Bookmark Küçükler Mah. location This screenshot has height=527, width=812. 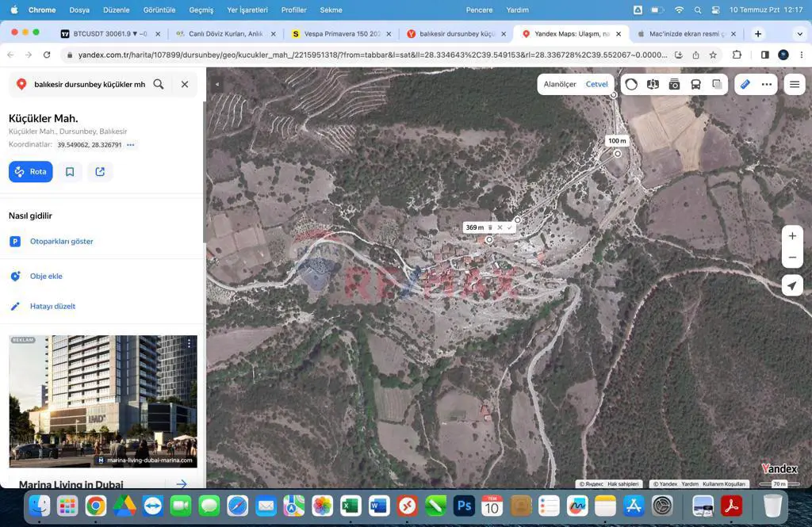[70, 172]
